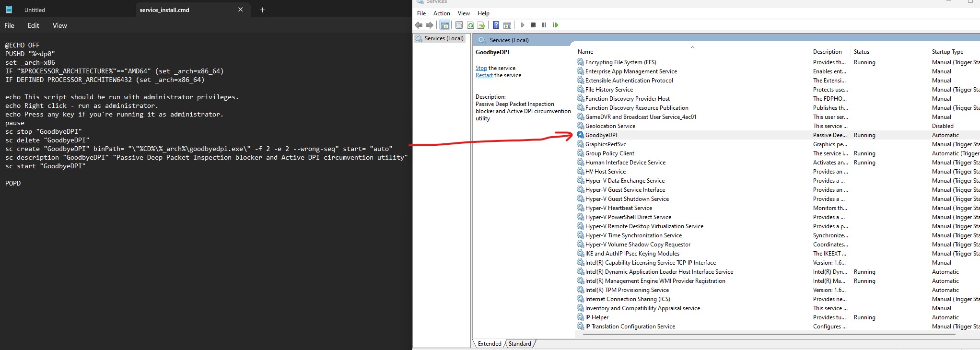The height and width of the screenshot is (350, 980).
Task: Click the Forward arrow in Services toolbar
Action: tap(429, 25)
